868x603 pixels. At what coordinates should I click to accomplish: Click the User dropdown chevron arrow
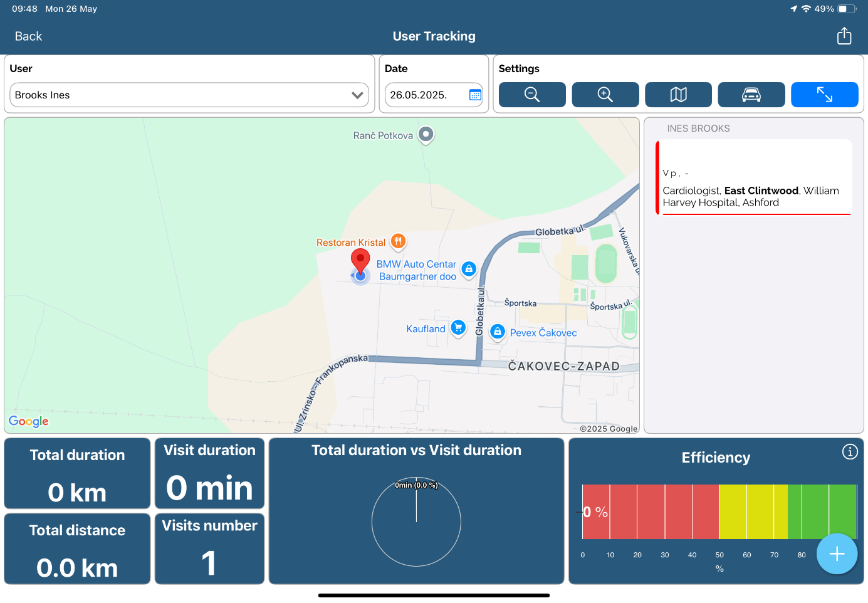click(x=357, y=95)
